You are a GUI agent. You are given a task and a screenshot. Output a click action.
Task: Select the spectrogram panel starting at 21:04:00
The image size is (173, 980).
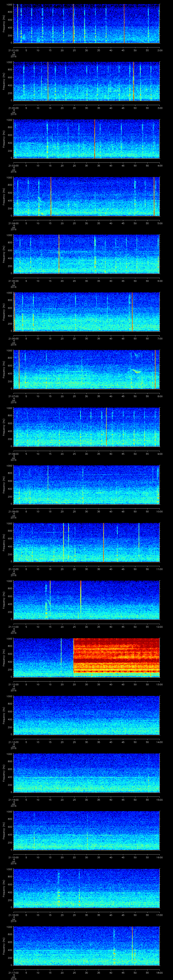point(87,196)
